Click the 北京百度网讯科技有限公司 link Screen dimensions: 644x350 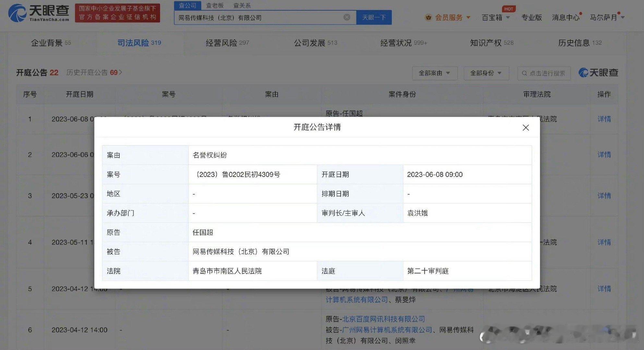pyautogui.click(x=383, y=319)
